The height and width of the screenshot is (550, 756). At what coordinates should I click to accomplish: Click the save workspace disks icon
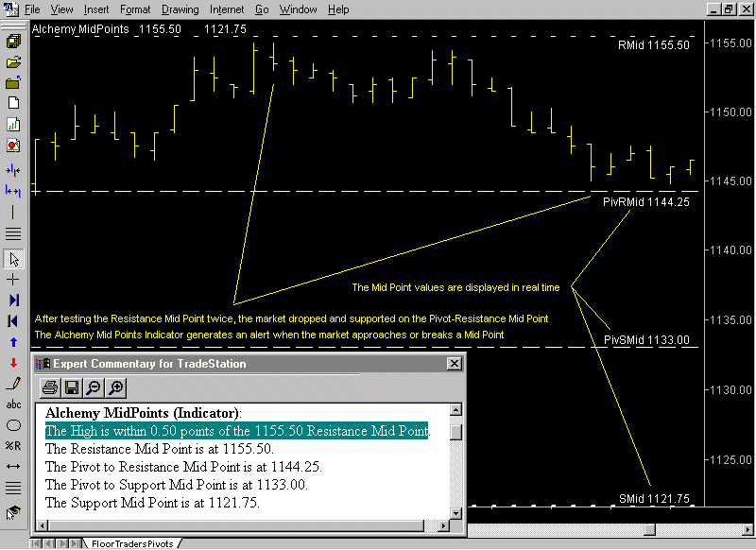click(13, 41)
